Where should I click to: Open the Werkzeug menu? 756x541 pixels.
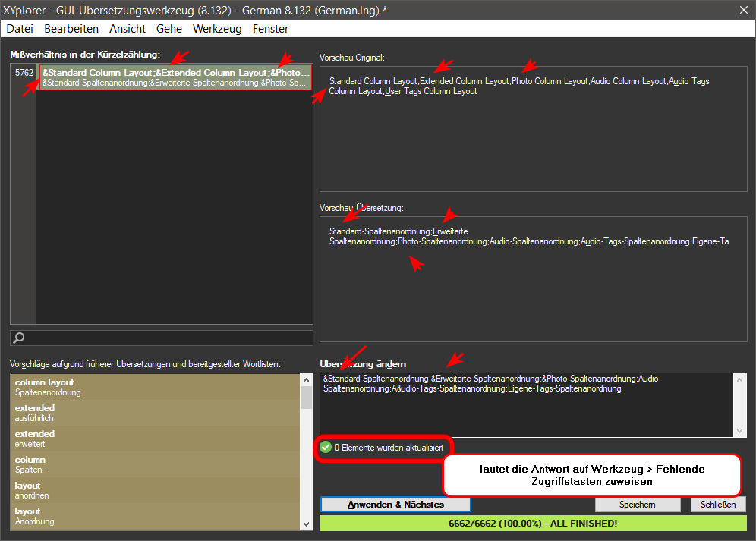(217, 29)
